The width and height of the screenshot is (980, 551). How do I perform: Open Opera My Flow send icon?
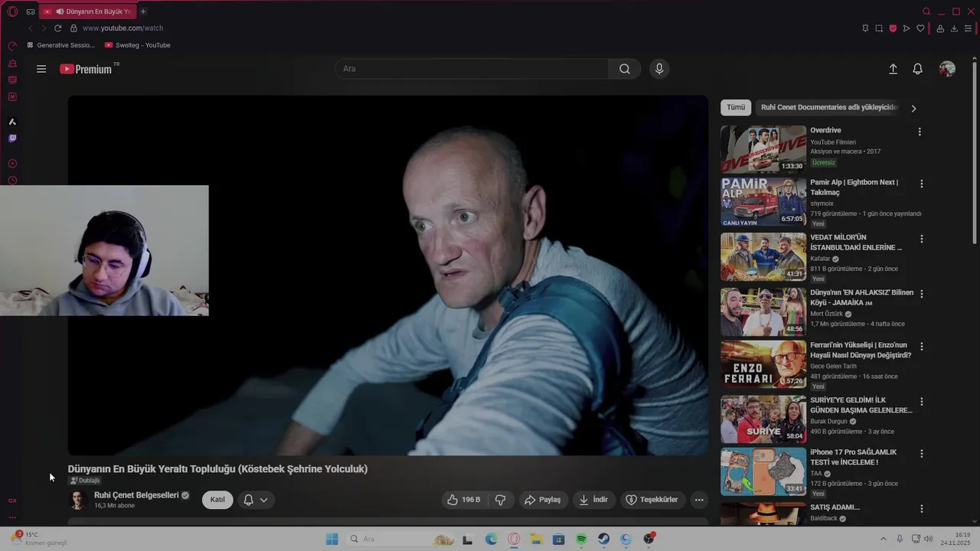pos(906,28)
